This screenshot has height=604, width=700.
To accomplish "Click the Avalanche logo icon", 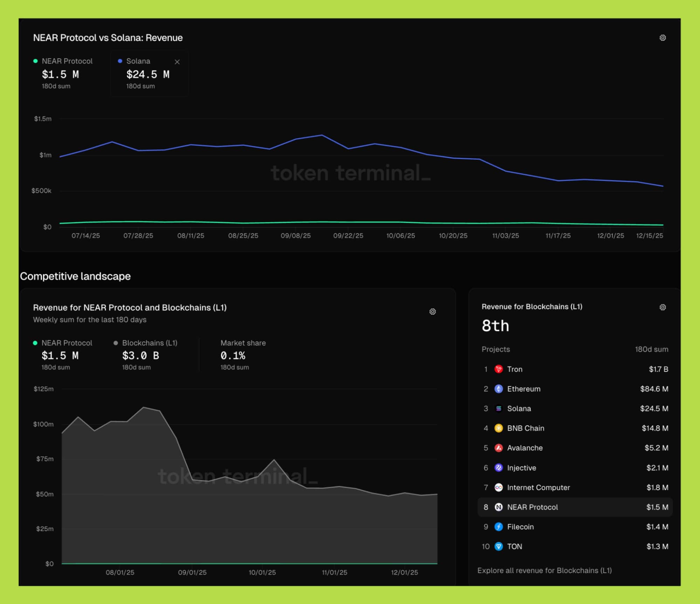I will click(x=498, y=448).
